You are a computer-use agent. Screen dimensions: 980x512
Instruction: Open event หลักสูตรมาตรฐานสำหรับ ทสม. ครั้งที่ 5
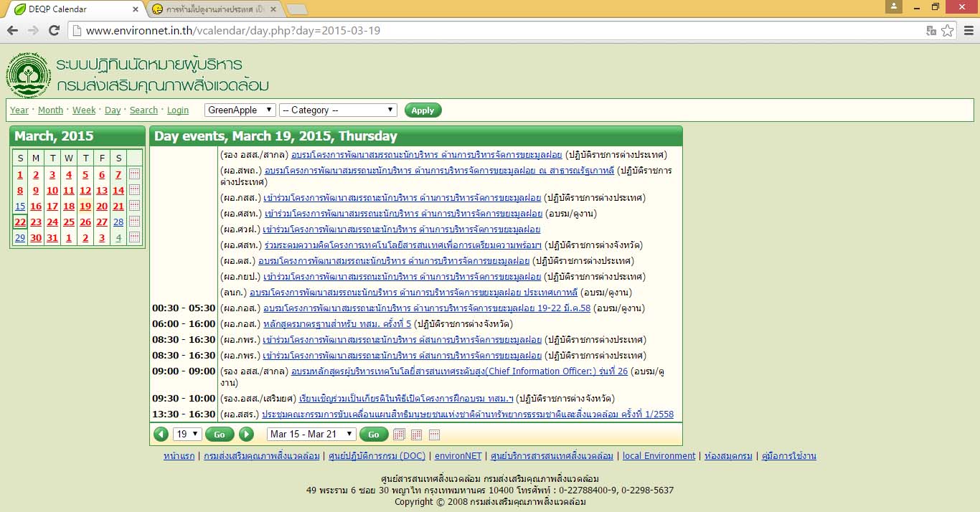[337, 324]
